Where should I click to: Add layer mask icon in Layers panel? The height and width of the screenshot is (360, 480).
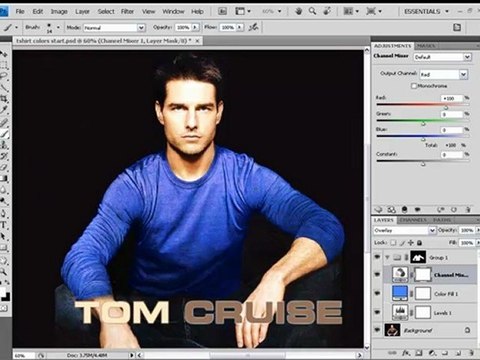419,353
